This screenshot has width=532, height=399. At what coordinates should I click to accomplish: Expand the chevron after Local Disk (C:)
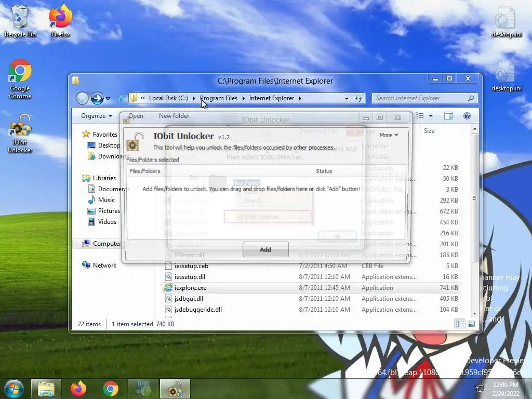(x=194, y=98)
